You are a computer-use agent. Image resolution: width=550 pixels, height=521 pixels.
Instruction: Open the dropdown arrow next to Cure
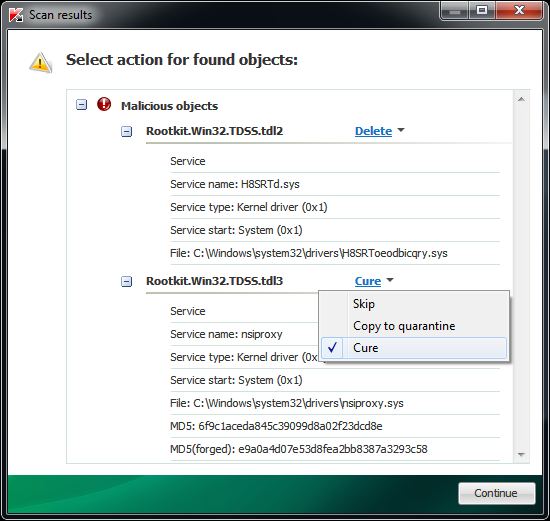click(390, 280)
